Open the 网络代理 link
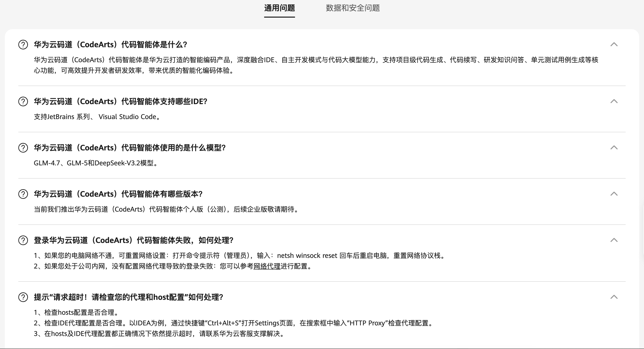 click(x=267, y=266)
